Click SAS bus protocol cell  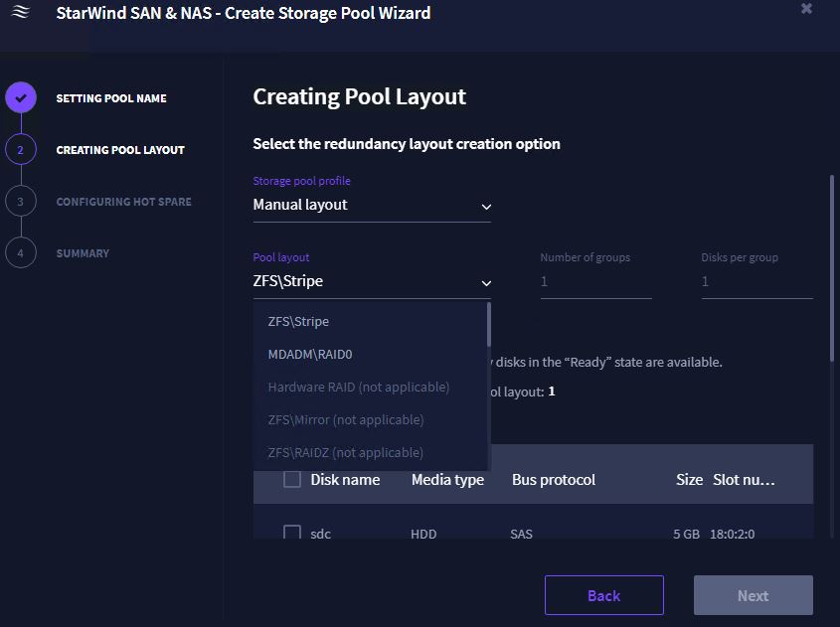(x=521, y=534)
